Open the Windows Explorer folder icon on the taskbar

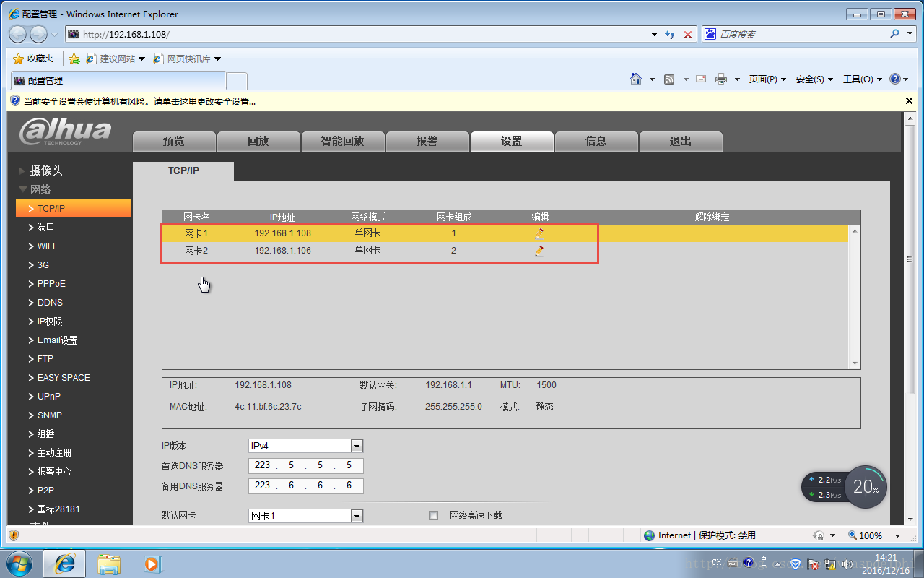coord(109,564)
